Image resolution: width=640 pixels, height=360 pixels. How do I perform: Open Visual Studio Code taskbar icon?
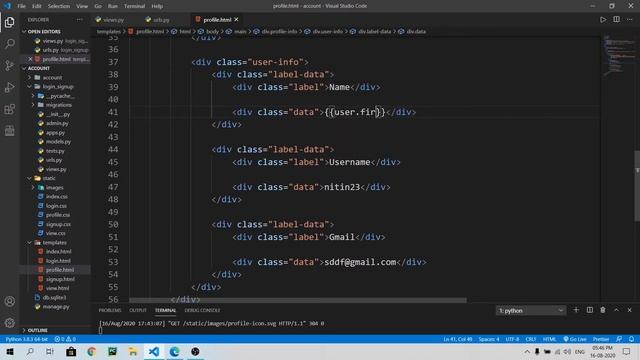(x=154, y=351)
